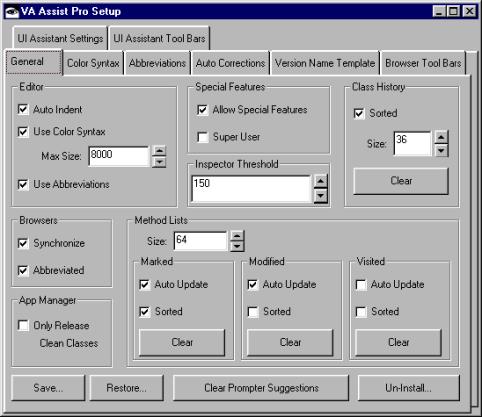The height and width of the screenshot is (417, 482).
Task: Open the UI Assistant Tool Bars tab
Action: pos(159,39)
